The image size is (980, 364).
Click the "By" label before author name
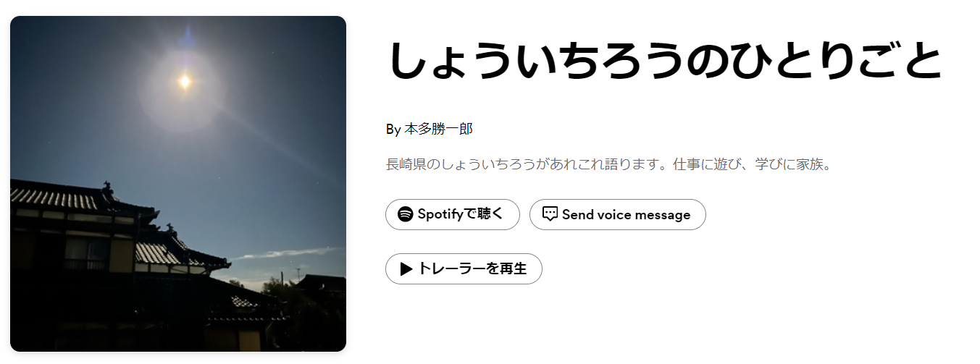click(393, 129)
